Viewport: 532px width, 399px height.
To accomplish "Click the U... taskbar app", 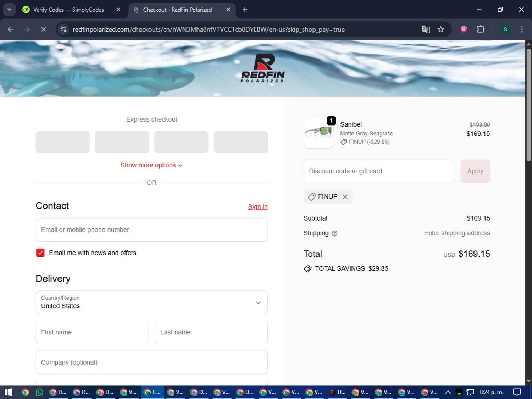I will click(x=337, y=392).
